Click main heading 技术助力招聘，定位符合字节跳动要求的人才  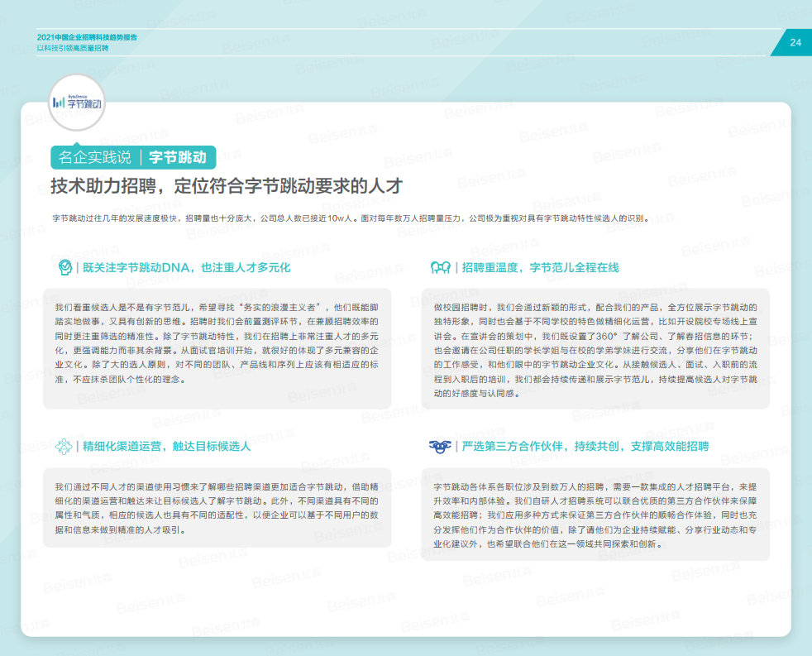point(227,186)
